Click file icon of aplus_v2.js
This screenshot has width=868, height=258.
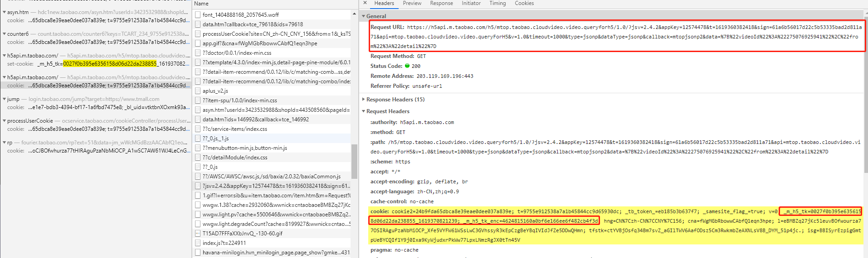(198, 91)
